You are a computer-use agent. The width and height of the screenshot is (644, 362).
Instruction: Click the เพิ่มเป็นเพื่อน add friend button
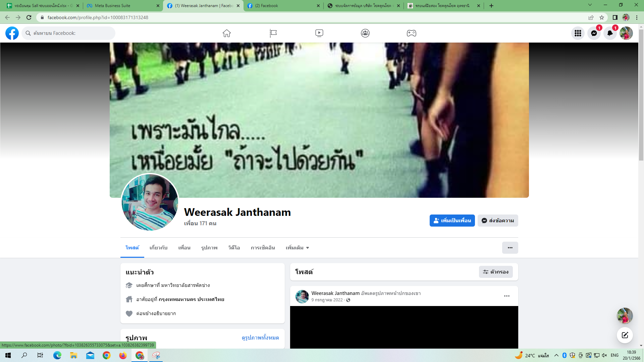click(x=452, y=221)
